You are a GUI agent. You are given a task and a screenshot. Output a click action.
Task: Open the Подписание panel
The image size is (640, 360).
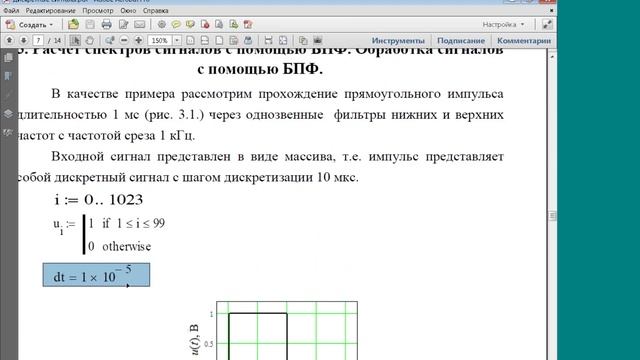461,40
